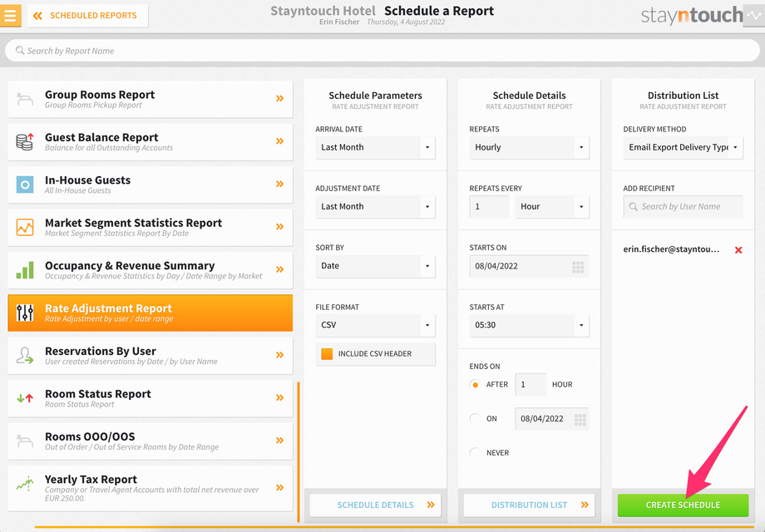Click the Yearly Tax Report graph icon
Viewport: 765px width, 532px height.
pyautogui.click(x=25, y=483)
